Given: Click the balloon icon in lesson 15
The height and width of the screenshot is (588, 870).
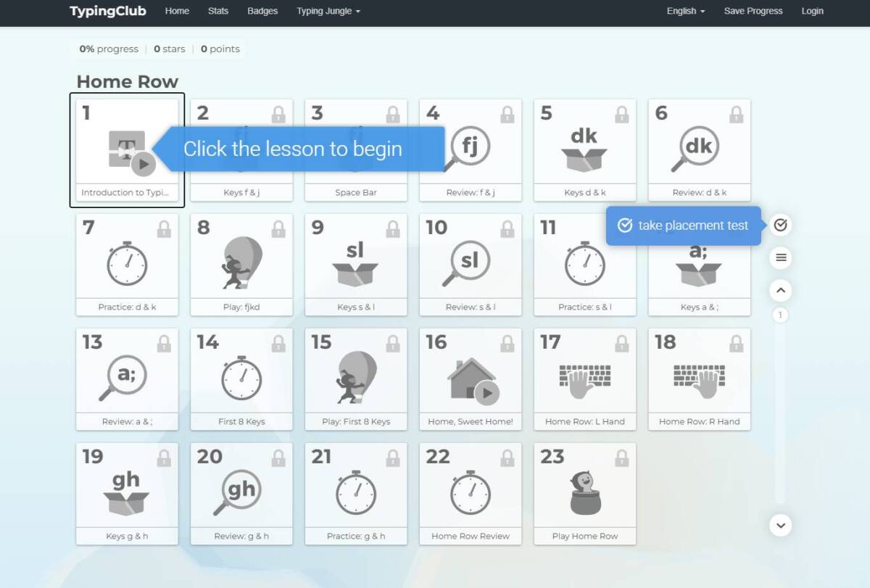Looking at the screenshot, I should coord(355,378).
